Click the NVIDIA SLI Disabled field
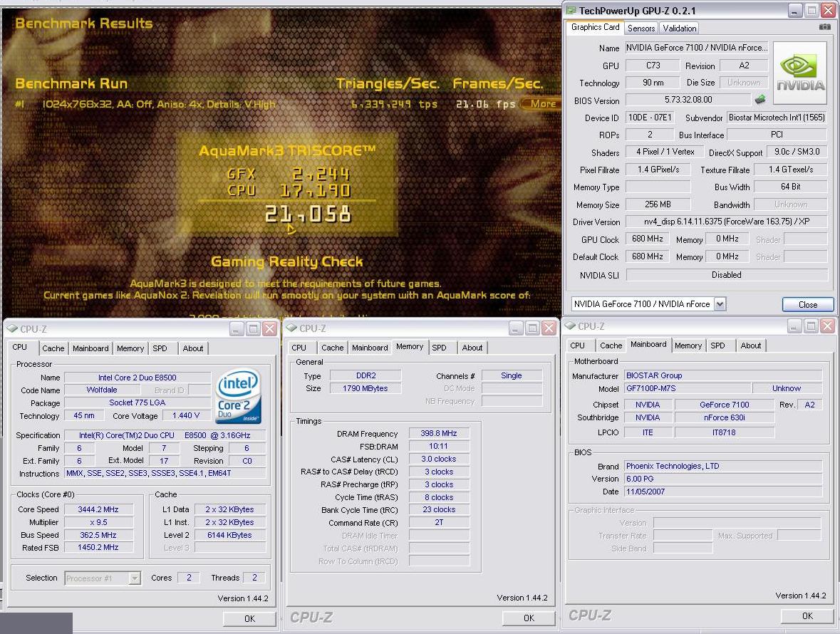The height and width of the screenshot is (634, 840). pos(727,275)
